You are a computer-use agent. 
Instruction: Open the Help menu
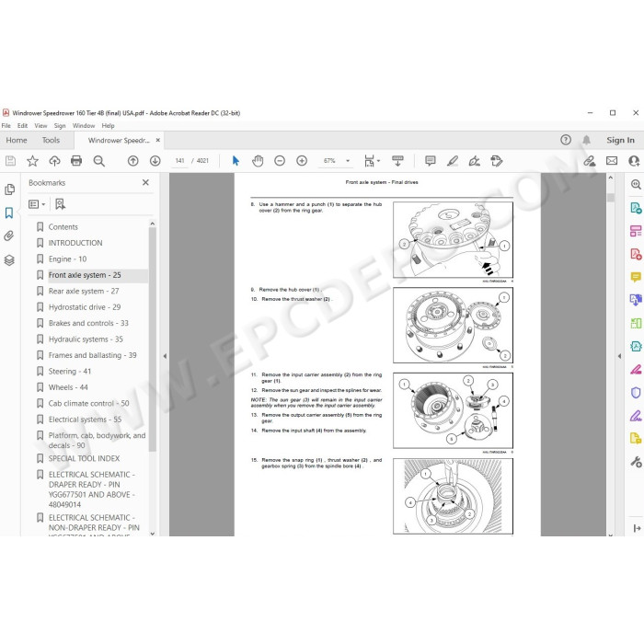point(108,126)
